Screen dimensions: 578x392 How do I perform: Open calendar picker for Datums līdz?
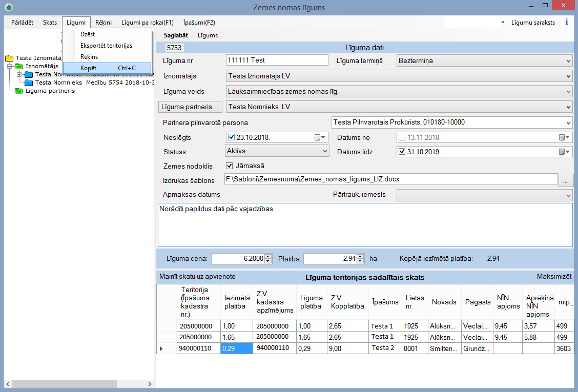(564, 152)
